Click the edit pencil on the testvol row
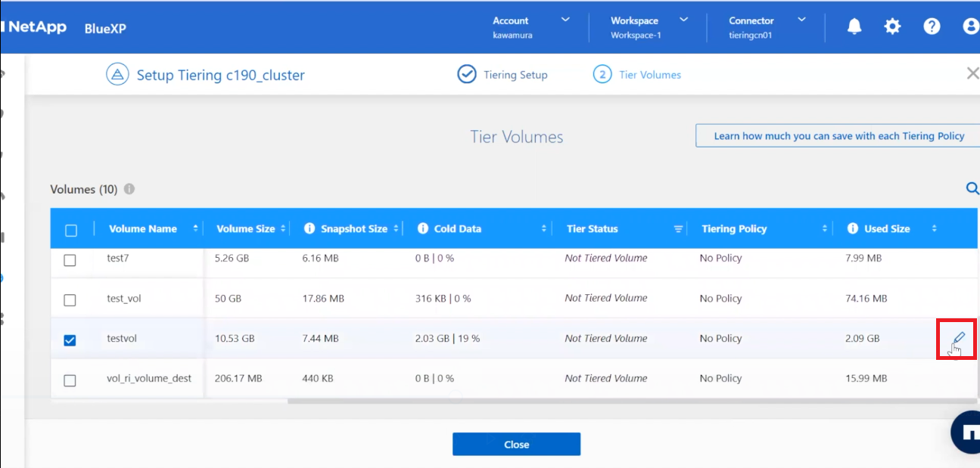The height and width of the screenshot is (468, 980). 958,338
